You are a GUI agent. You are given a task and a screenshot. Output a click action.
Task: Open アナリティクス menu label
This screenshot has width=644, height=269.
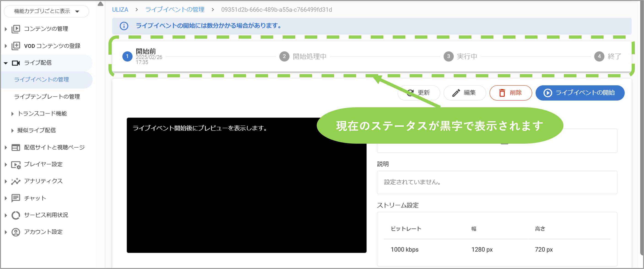pos(43,181)
